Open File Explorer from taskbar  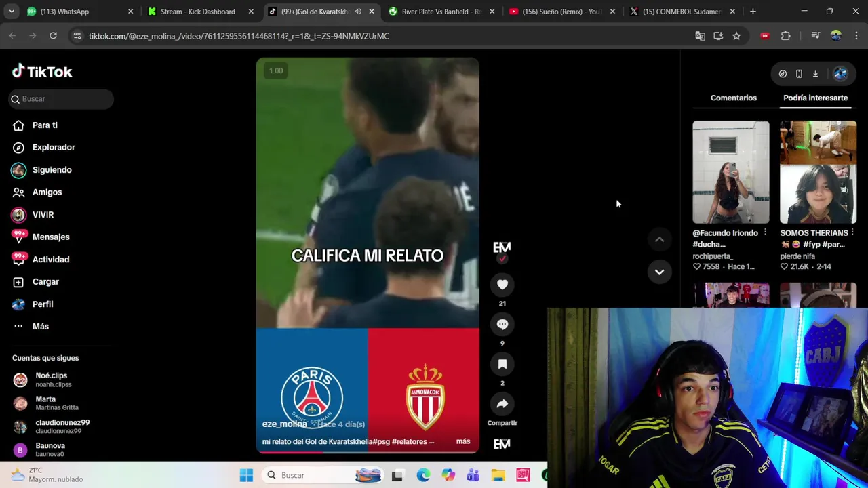498,475
